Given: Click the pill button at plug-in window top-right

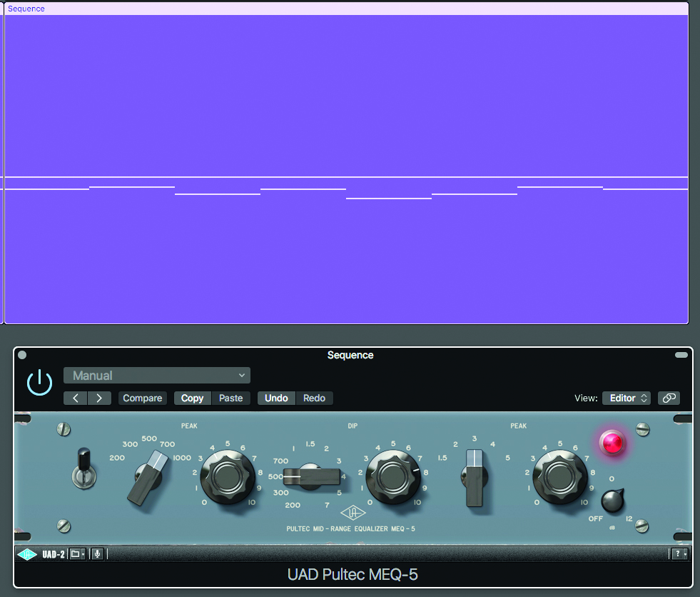Looking at the screenshot, I should coord(681,355).
